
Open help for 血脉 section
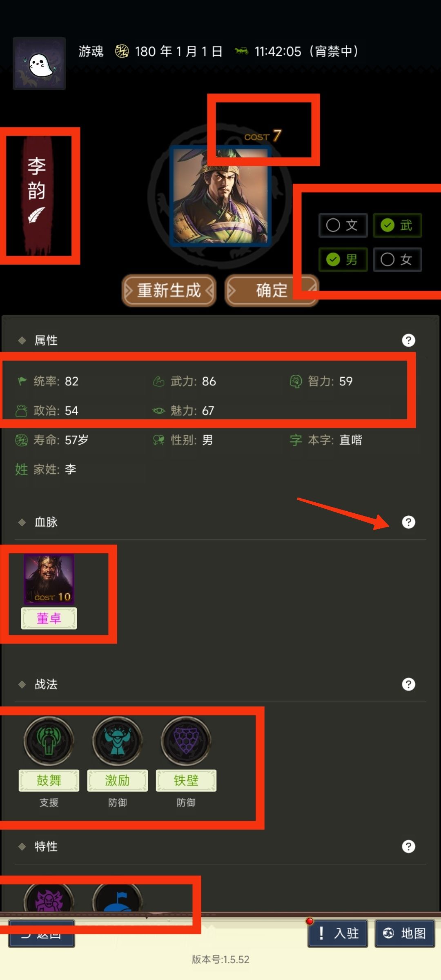click(x=408, y=522)
